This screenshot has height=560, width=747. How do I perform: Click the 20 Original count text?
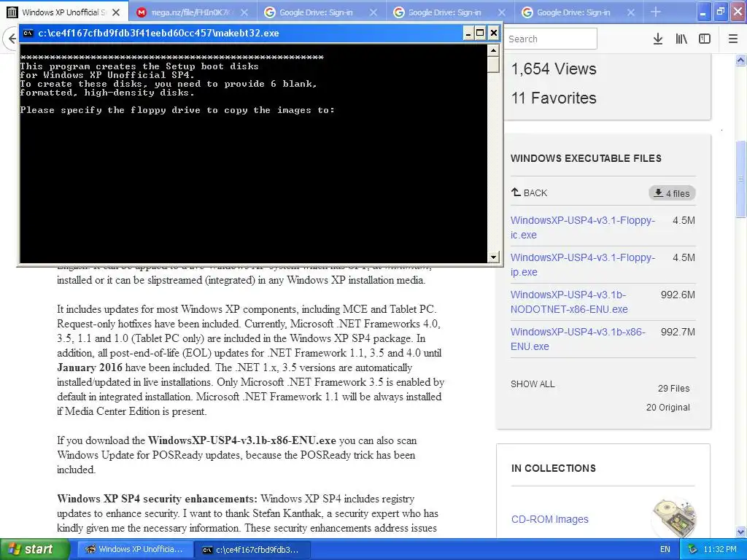tap(668, 407)
